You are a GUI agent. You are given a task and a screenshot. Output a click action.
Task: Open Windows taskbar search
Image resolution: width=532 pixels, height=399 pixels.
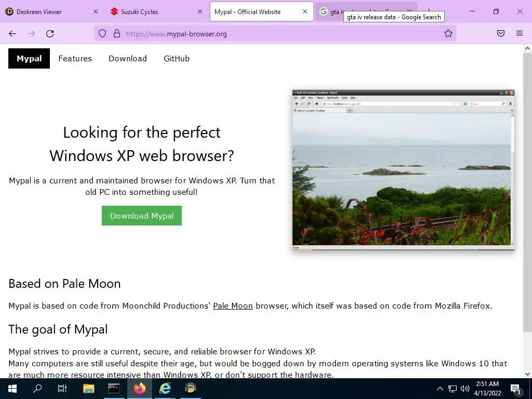(x=37, y=389)
